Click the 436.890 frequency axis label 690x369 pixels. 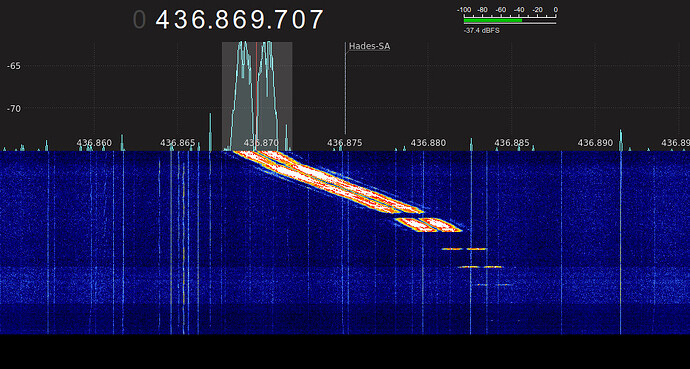(595, 143)
